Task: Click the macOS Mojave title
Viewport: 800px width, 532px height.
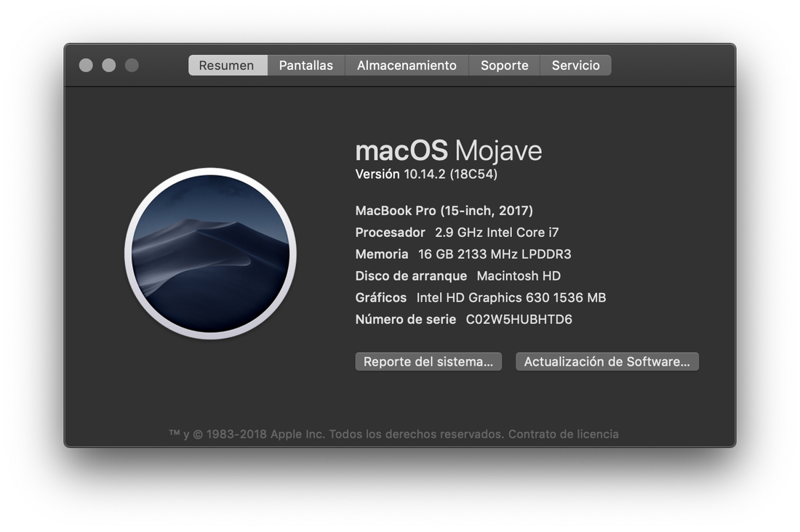Action: (449, 150)
